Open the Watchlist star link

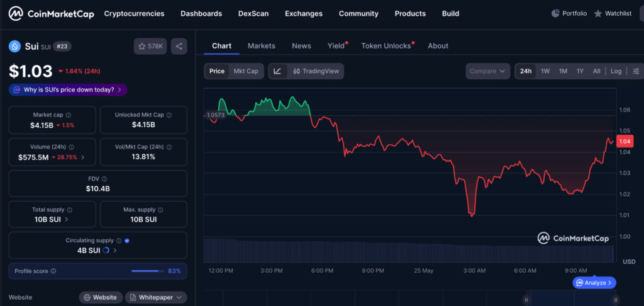[613, 14]
